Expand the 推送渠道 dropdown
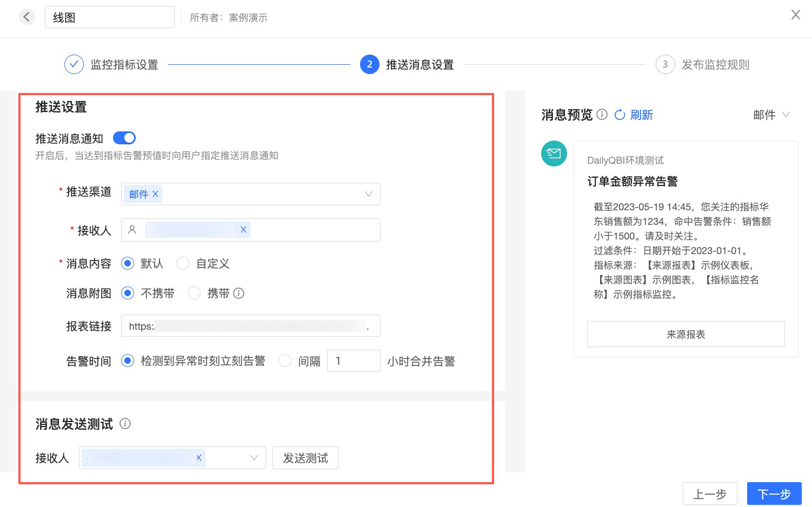 tap(368, 194)
